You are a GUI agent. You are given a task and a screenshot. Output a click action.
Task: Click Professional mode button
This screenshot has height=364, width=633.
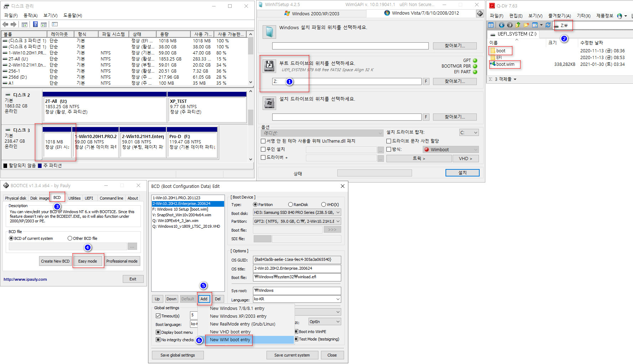(122, 261)
